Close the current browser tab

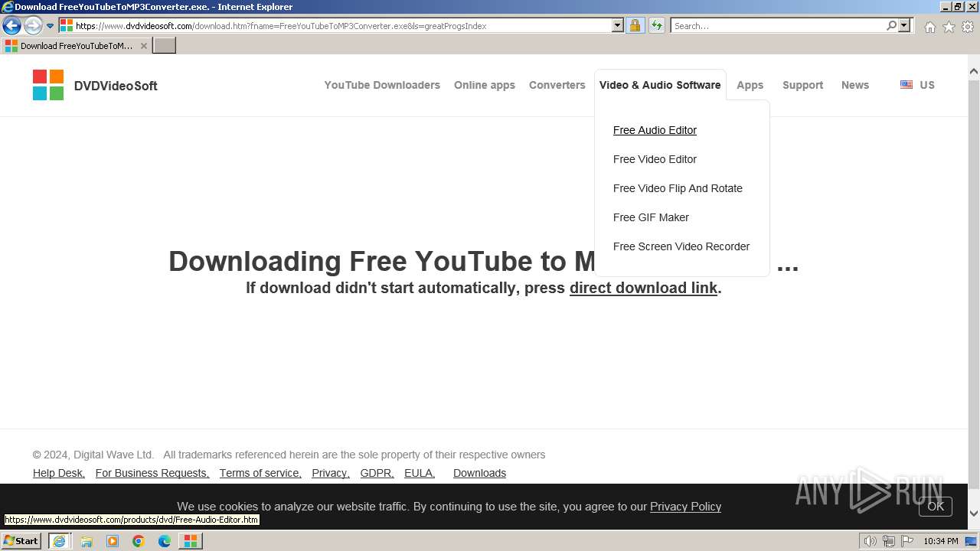click(x=143, y=46)
